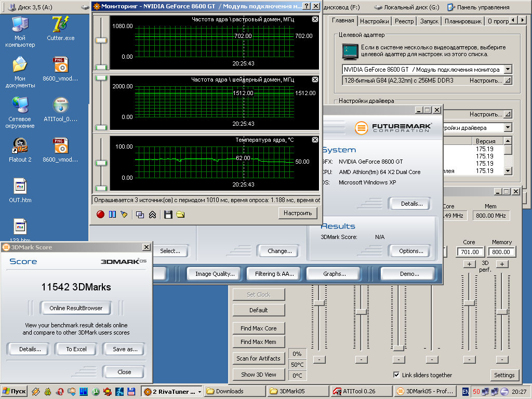Open the ATITool_0... installer desktop icon
Viewport: 532px width, 399px height.
(x=61, y=110)
